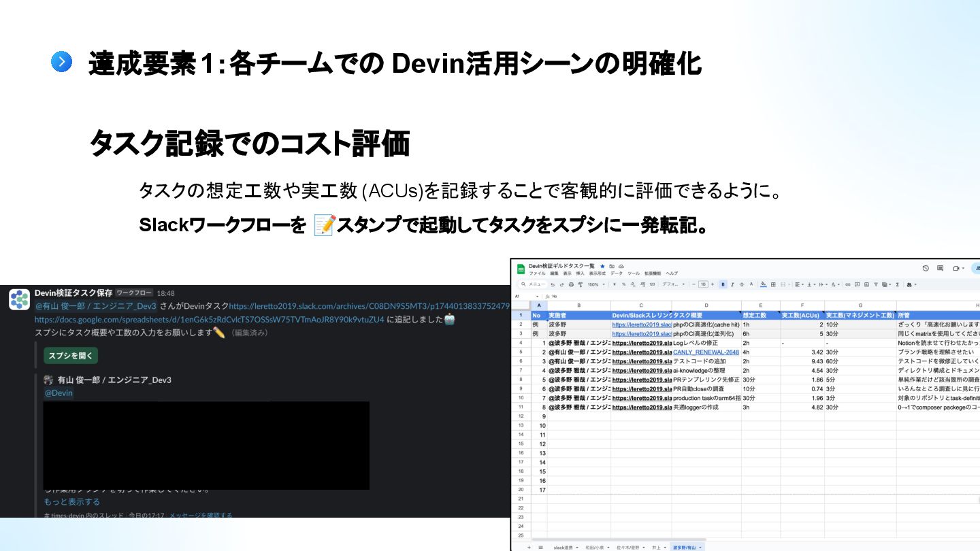
Task: Open the name box A1 dropdown
Action: point(537,297)
